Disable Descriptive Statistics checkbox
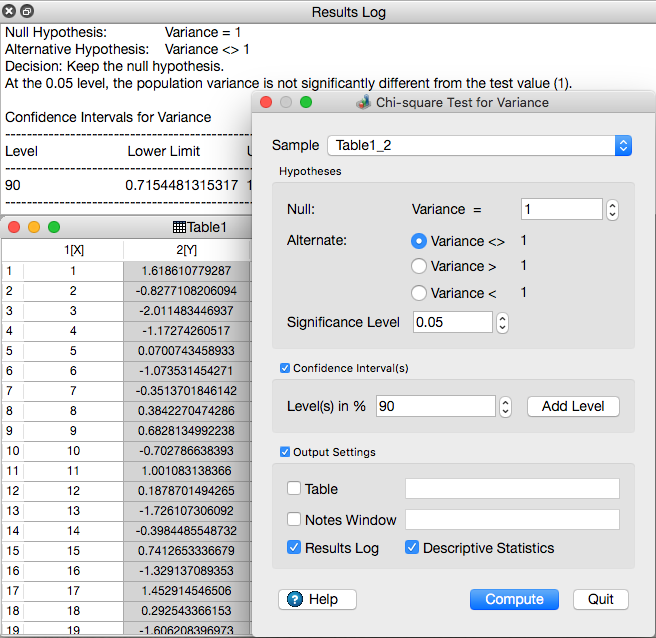This screenshot has width=656, height=638. click(x=412, y=548)
